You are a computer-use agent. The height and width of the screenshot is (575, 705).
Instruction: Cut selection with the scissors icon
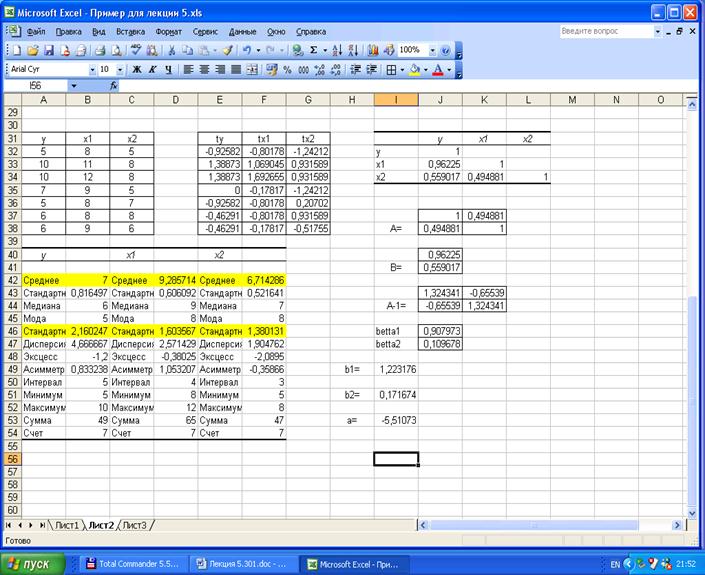pos(171,50)
